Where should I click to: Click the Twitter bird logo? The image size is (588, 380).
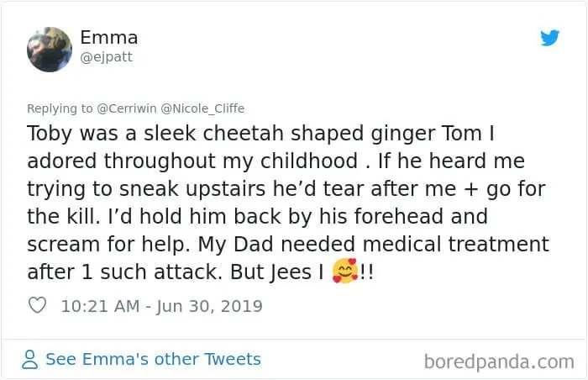pos(550,38)
